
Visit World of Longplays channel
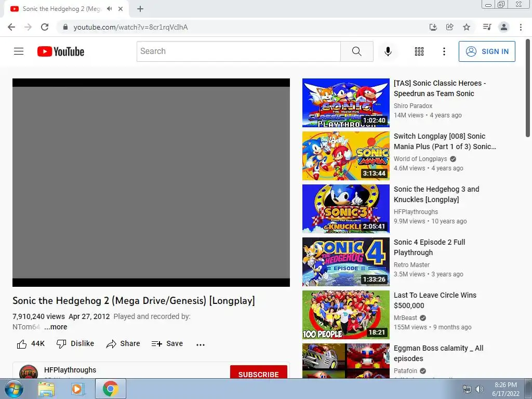pyautogui.click(x=420, y=159)
